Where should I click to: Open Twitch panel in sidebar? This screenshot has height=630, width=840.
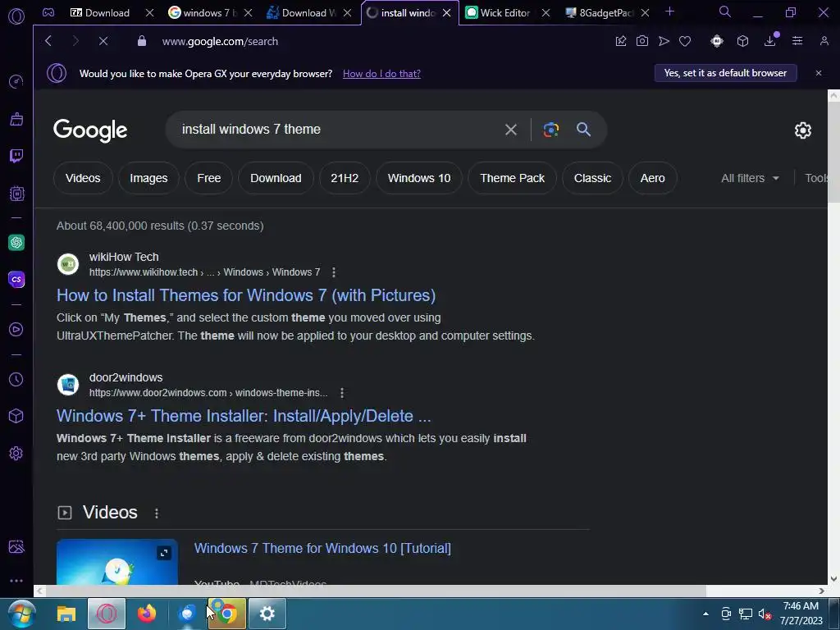16,156
